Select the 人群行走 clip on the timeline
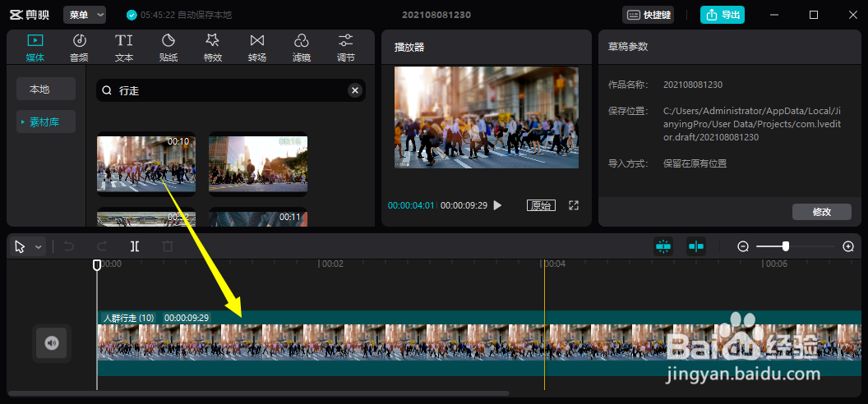This screenshot has width=868, height=404. (x=479, y=343)
